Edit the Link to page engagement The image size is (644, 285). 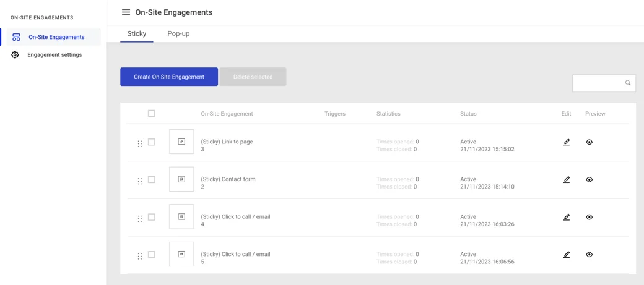566,142
